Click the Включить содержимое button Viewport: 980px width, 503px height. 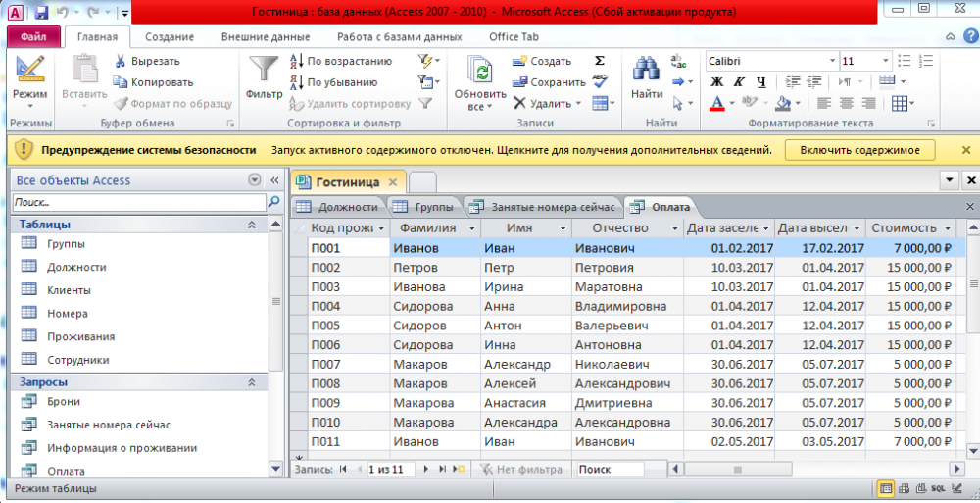tap(859, 150)
